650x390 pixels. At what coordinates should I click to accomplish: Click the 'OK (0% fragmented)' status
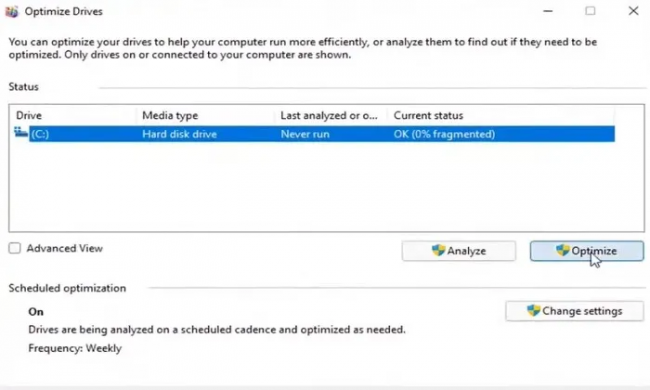click(444, 134)
